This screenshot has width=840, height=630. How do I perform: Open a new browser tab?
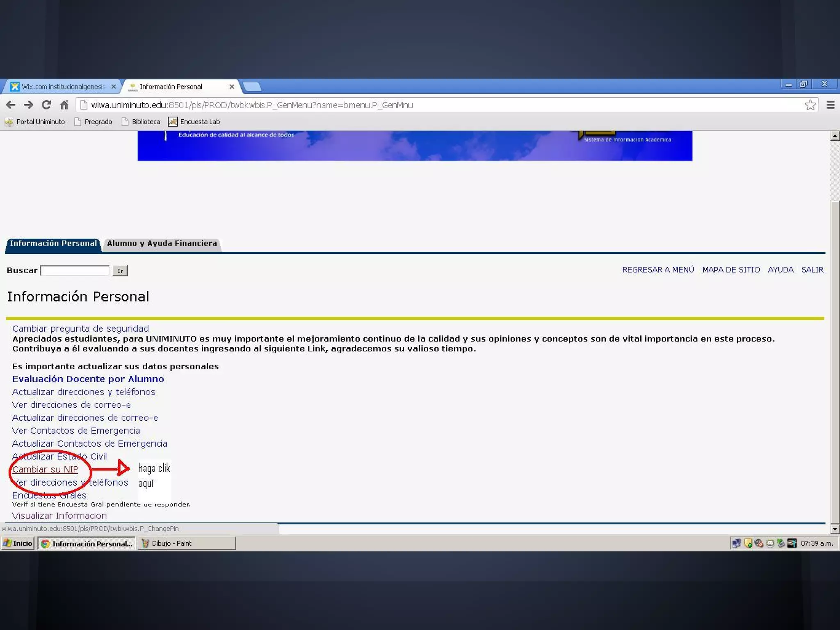click(x=252, y=87)
